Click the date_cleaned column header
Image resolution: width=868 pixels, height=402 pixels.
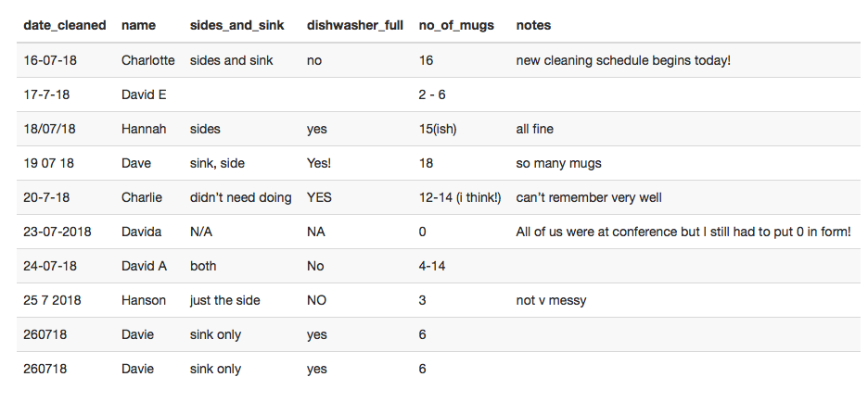[64, 25]
